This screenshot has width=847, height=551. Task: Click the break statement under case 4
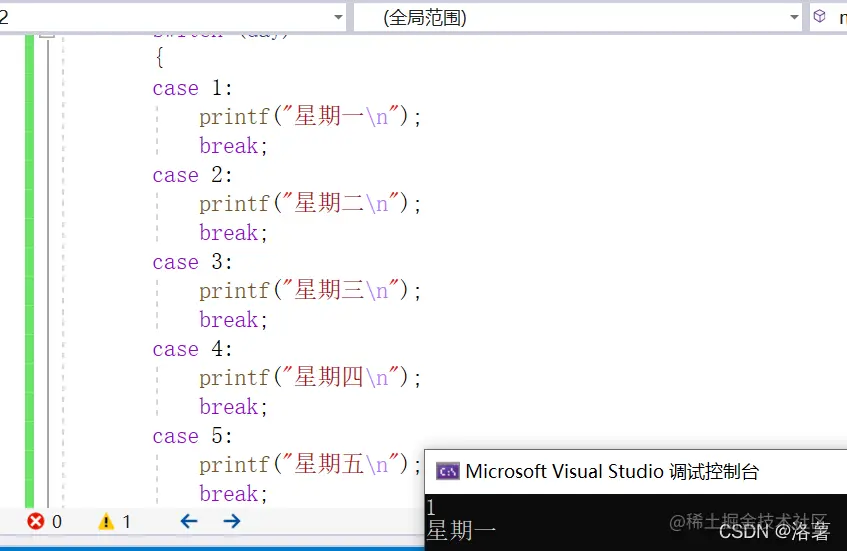pyautogui.click(x=233, y=407)
